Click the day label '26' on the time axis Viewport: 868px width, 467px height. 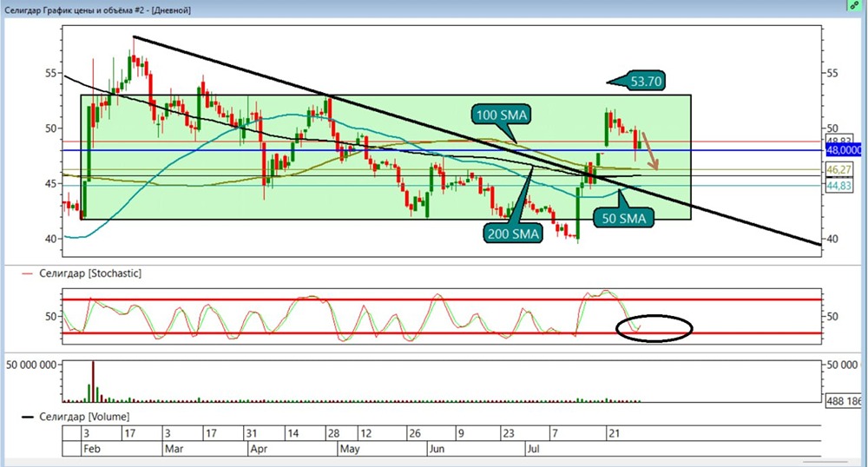(x=415, y=434)
